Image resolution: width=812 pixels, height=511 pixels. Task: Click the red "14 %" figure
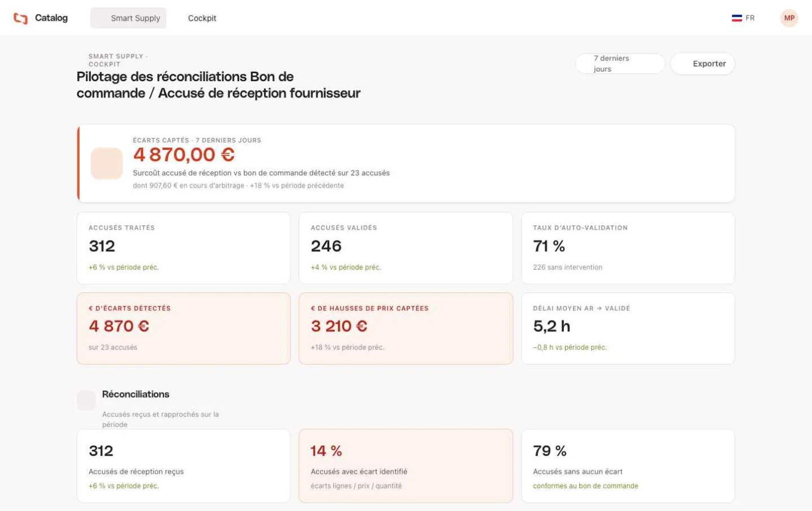click(x=326, y=451)
